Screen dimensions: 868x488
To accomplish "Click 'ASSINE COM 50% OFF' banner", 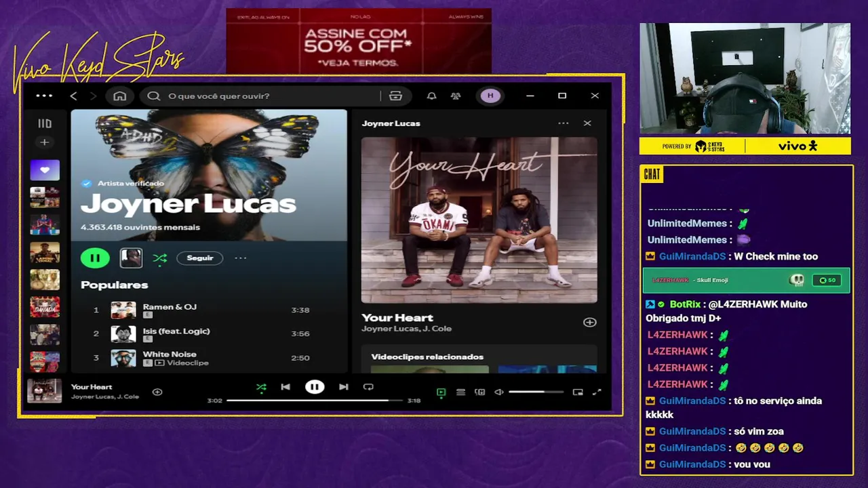I will point(359,41).
